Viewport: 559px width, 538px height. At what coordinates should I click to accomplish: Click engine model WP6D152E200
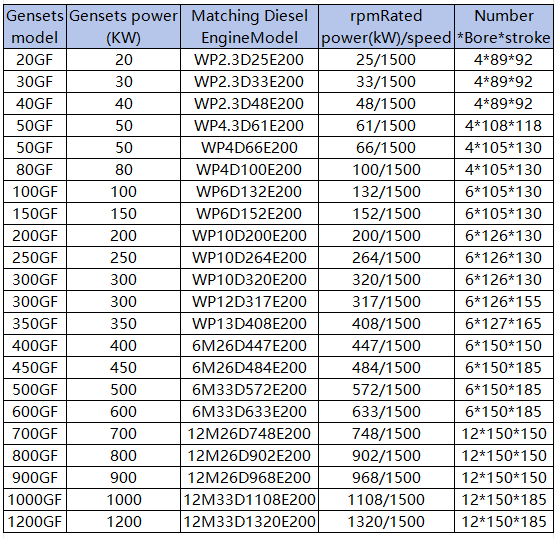coord(249,214)
